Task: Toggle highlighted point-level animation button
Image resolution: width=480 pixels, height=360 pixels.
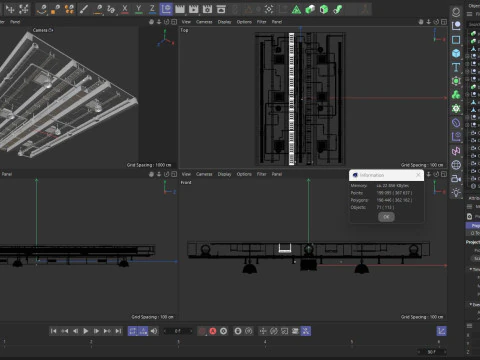Action: [306, 331]
